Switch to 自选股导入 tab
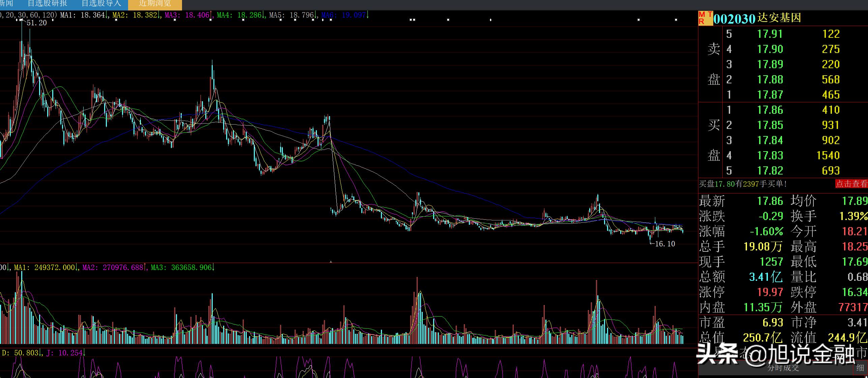 101,4
